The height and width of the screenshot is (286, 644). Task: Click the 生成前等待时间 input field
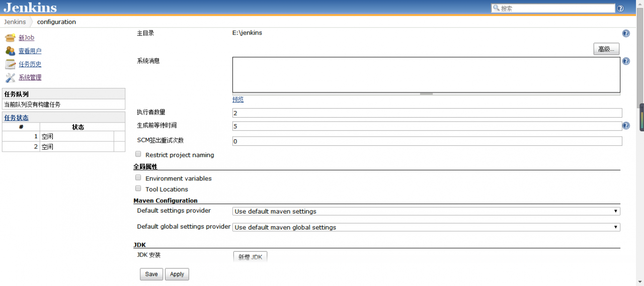click(427, 126)
